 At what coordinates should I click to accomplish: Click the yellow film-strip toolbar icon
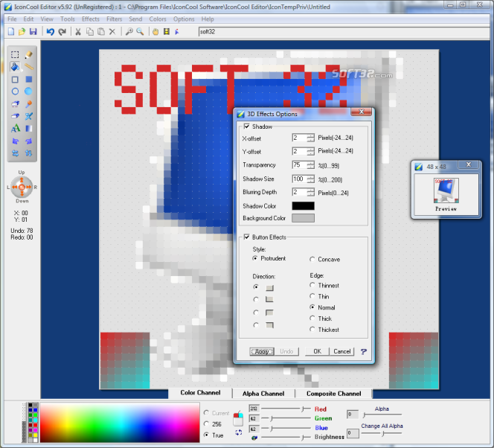tap(167, 31)
